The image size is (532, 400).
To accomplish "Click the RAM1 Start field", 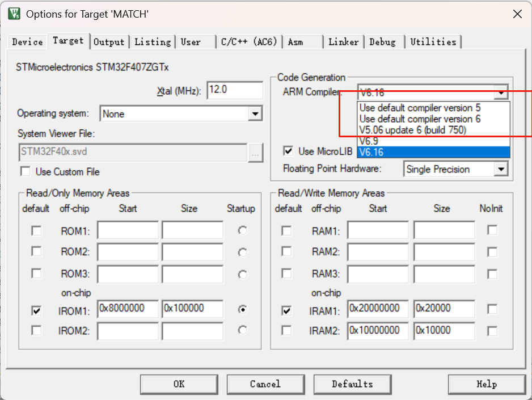I will point(378,230).
